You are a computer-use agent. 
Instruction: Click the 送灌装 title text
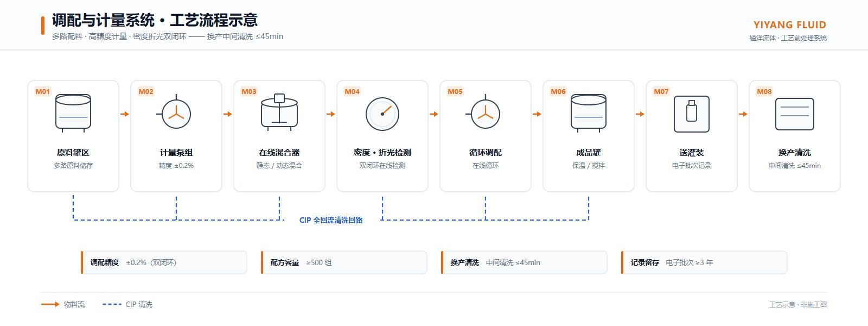click(x=692, y=153)
